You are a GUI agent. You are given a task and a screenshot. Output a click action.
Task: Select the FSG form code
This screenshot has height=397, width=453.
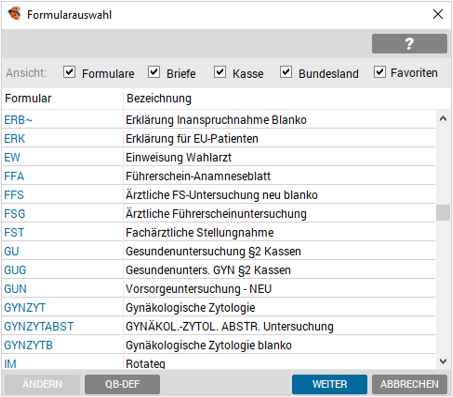click(x=15, y=214)
